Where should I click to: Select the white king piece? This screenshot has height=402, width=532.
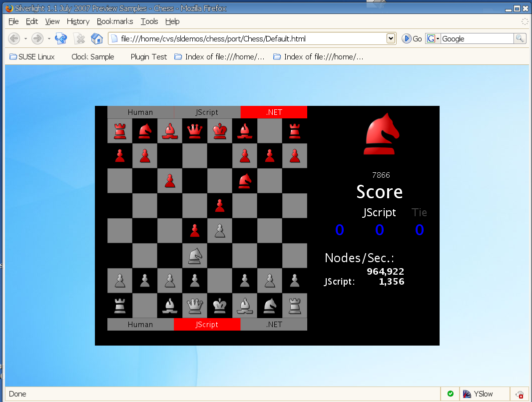click(220, 306)
